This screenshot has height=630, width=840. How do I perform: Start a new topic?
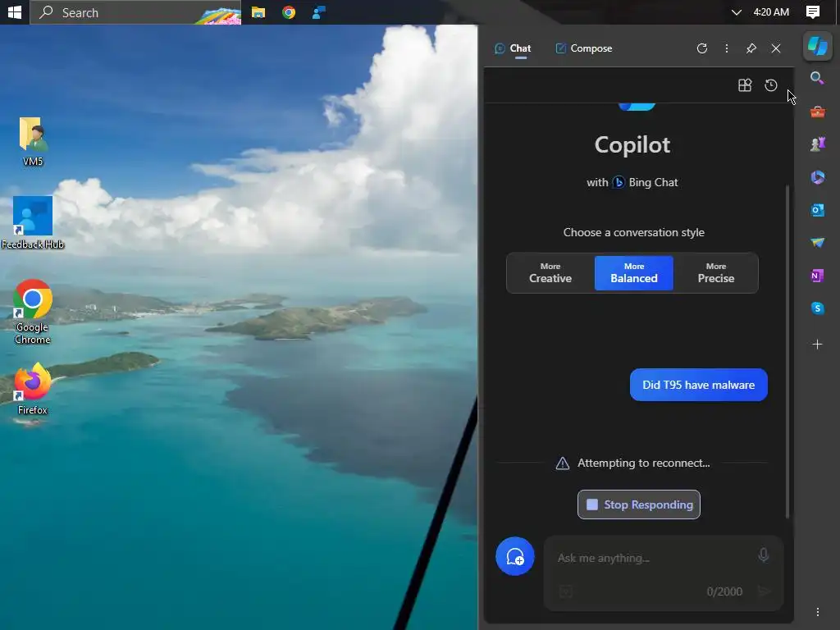[x=515, y=557]
